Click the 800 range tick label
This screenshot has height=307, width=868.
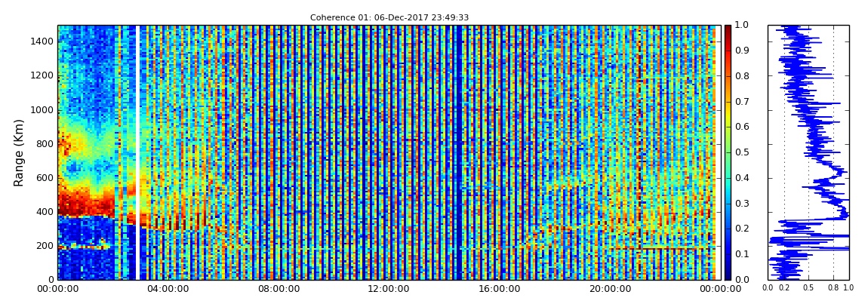44,143
